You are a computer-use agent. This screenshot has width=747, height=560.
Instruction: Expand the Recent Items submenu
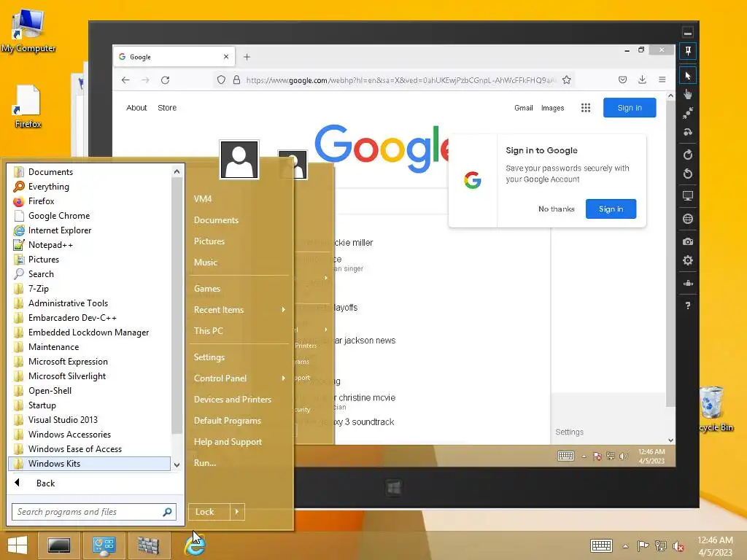(239, 310)
